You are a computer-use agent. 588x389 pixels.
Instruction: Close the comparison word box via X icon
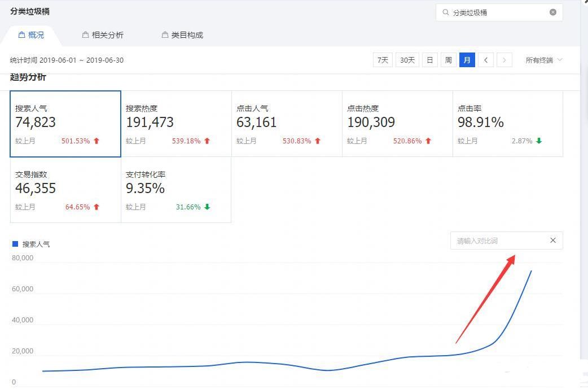click(552, 240)
